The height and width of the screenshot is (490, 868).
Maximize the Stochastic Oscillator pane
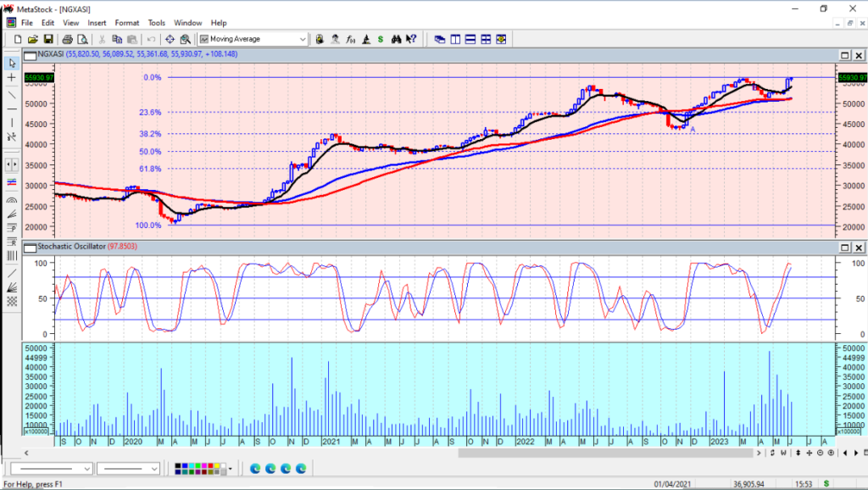pyautogui.click(x=843, y=247)
